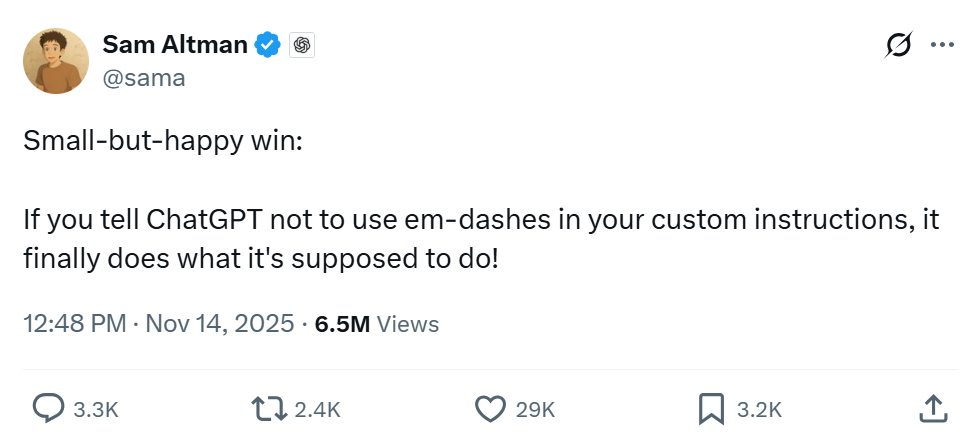Click the Grok slashed-circle icon
Image resolution: width=978 pixels, height=435 pixels.
point(897,45)
